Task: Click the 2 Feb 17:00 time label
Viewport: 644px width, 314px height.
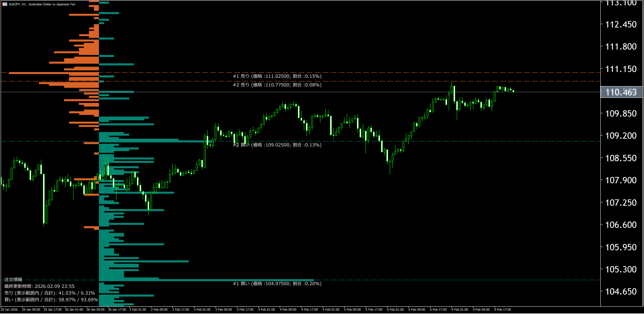Action: 181,310
